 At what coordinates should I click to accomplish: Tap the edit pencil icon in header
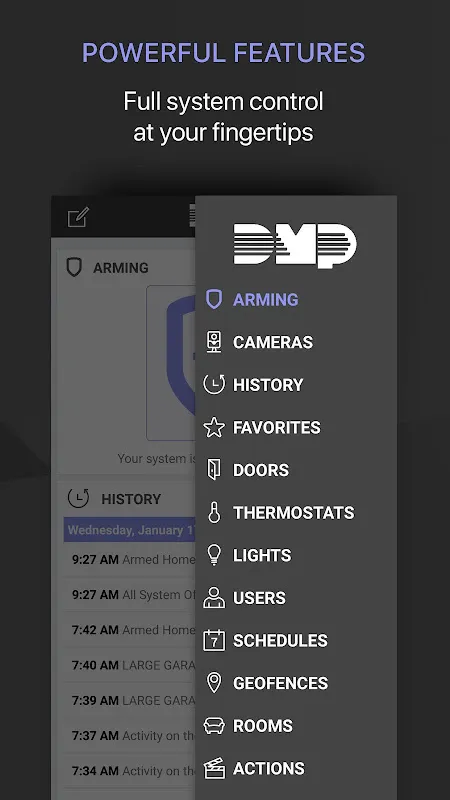(78, 217)
